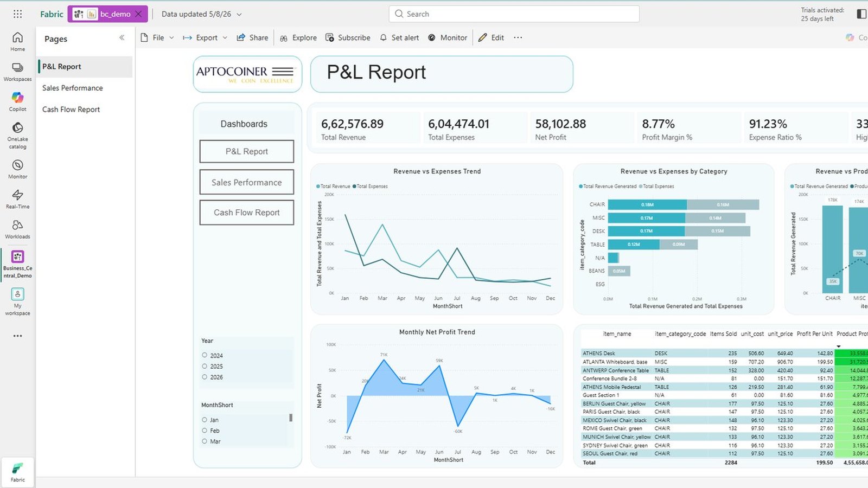Open the app launcher waffle icon
868x488 pixels.
[17, 14]
